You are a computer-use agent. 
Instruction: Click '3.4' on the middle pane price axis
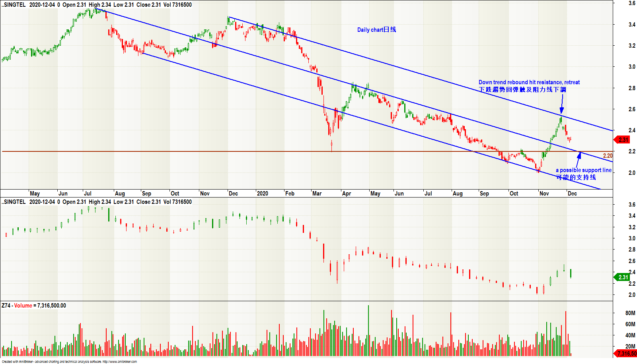pos(632,216)
